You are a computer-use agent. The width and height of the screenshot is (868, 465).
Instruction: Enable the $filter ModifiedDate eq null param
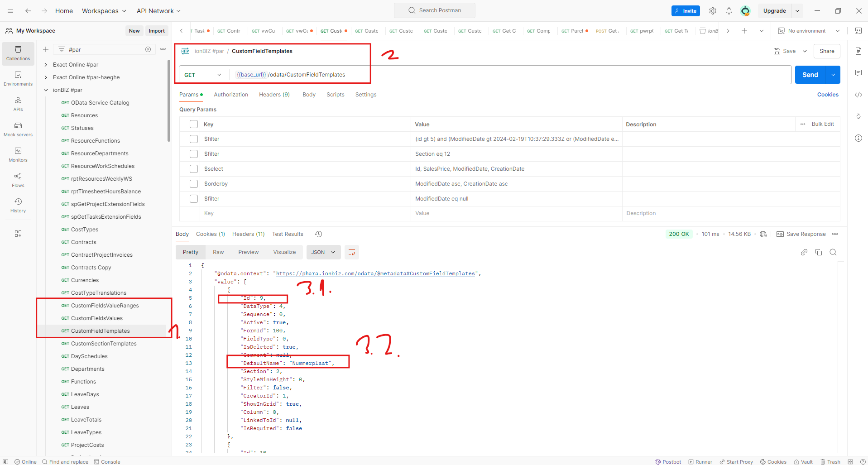coord(194,199)
